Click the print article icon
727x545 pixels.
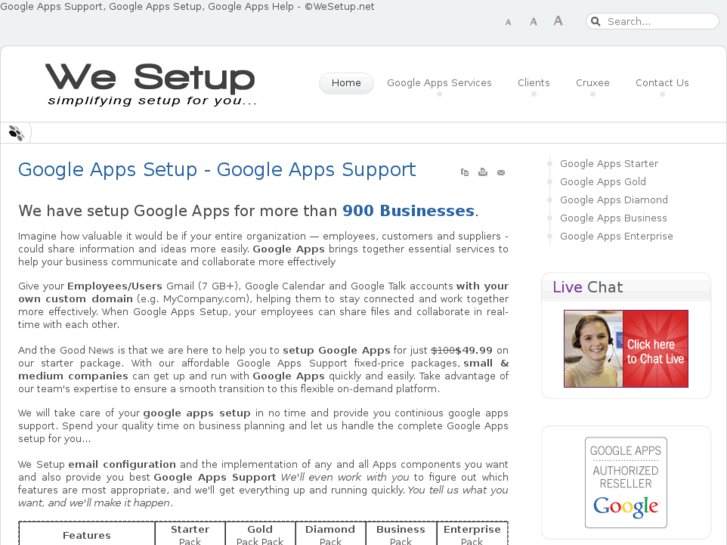pyautogui.click(x=483, y=172)
